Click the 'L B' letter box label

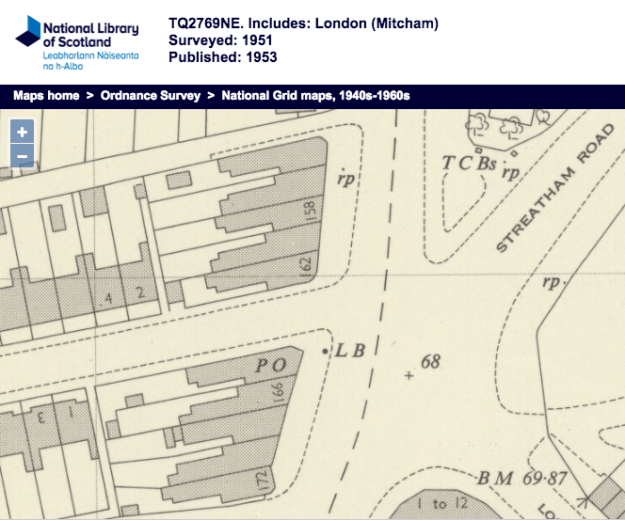[x=350, y=351]
